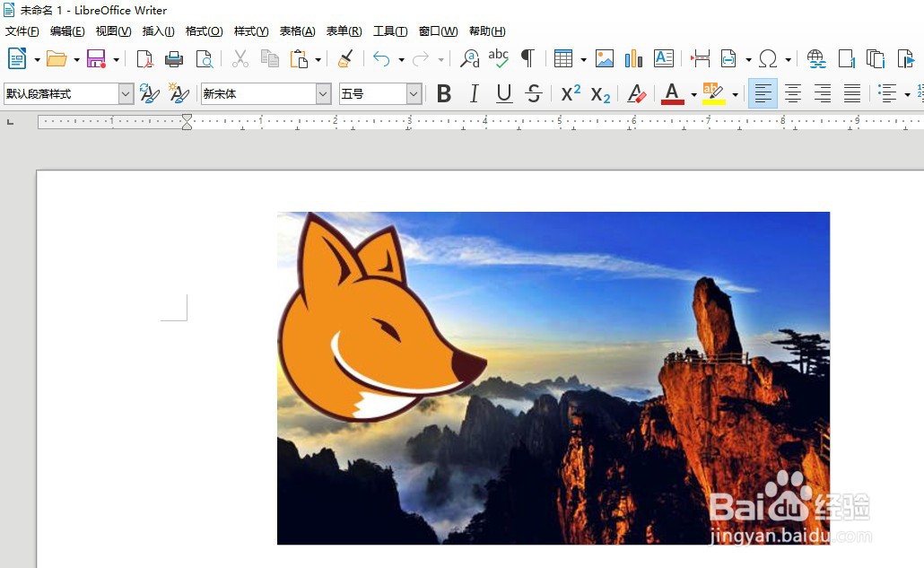Toggle the Print Preview icon
The width and height of the screenshot is (924, 568).
pos(204,59)
